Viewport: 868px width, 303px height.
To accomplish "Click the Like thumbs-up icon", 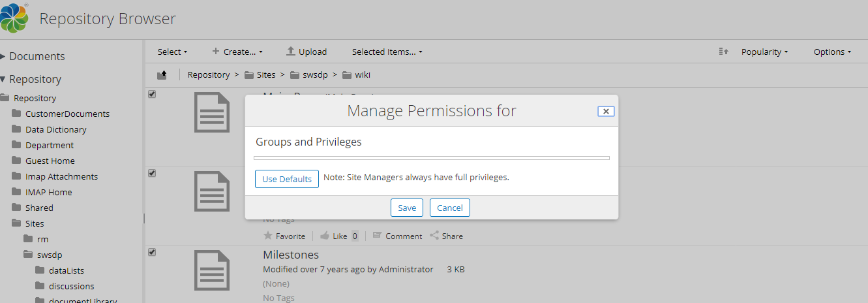I will click(x=325, y=236).
